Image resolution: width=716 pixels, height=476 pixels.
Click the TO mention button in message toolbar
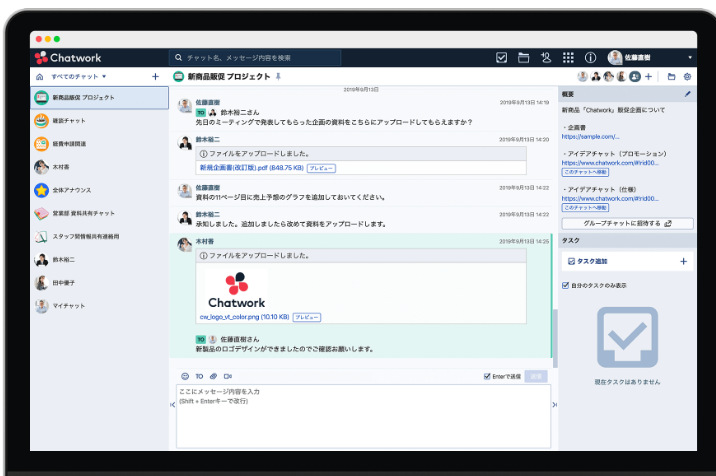[x=199, y=376]
